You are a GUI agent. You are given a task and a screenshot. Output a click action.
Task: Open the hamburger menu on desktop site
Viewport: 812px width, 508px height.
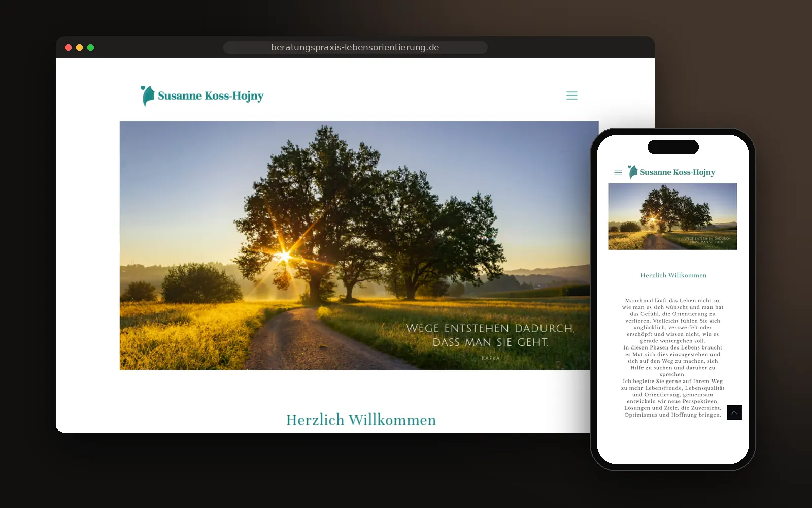[572, 96]
